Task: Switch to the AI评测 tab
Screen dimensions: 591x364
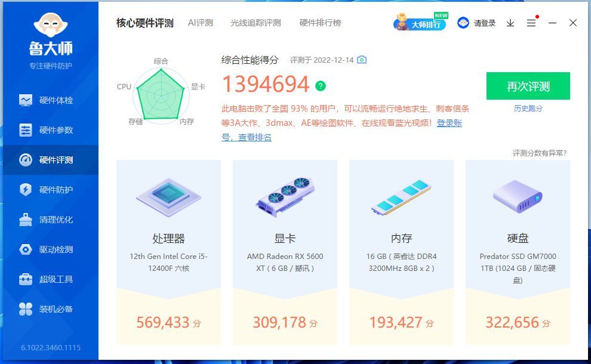Action: [201, 23]
